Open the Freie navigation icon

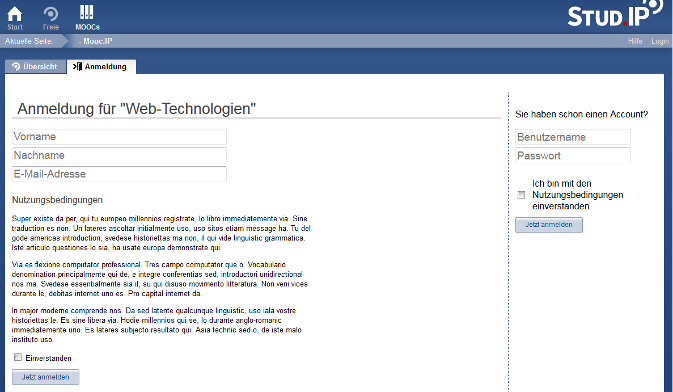click(51, 14)
